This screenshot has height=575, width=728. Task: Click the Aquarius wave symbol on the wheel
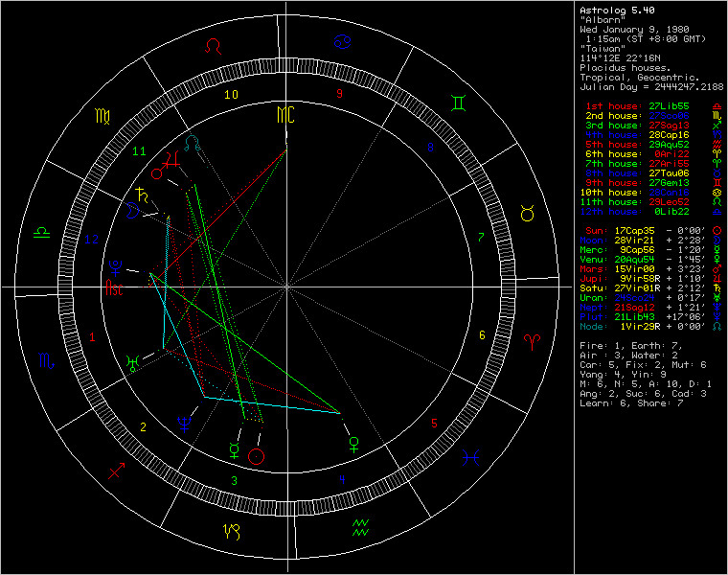(361, 525)
